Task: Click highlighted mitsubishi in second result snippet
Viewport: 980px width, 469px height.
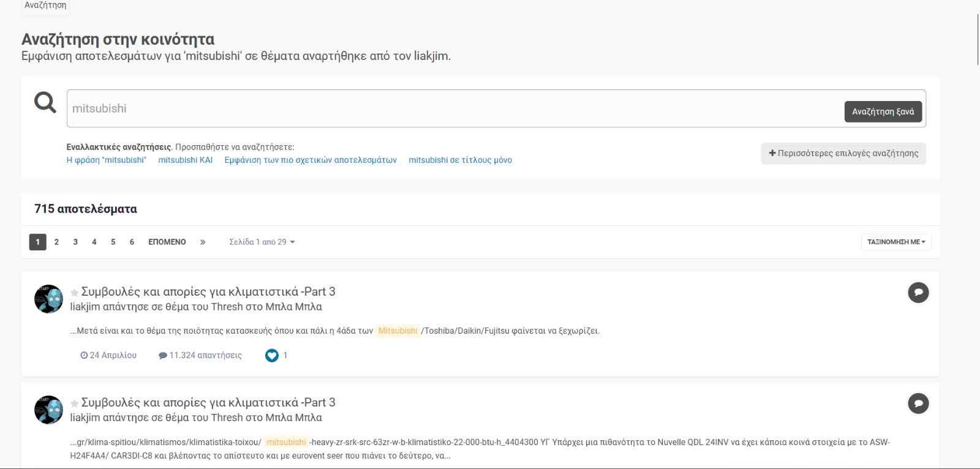Action: tap(286, 442)
